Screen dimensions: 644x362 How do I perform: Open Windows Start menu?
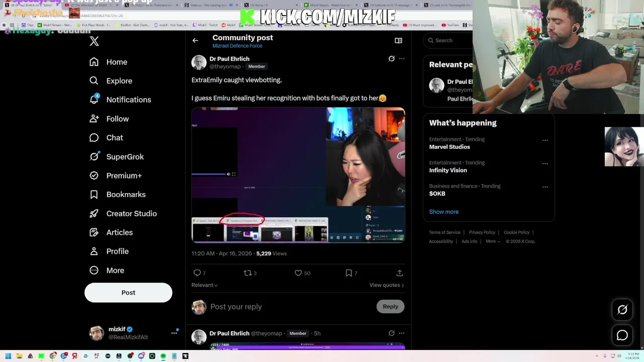8,356
